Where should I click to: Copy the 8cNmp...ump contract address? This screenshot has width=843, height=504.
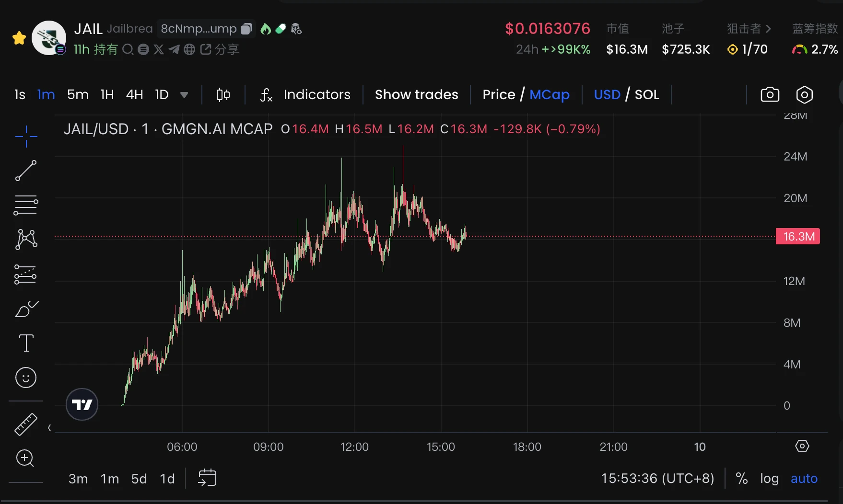(246, 29)
